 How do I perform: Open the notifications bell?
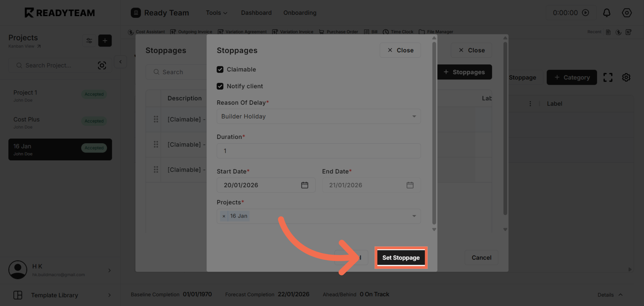(x=607, y=12)
